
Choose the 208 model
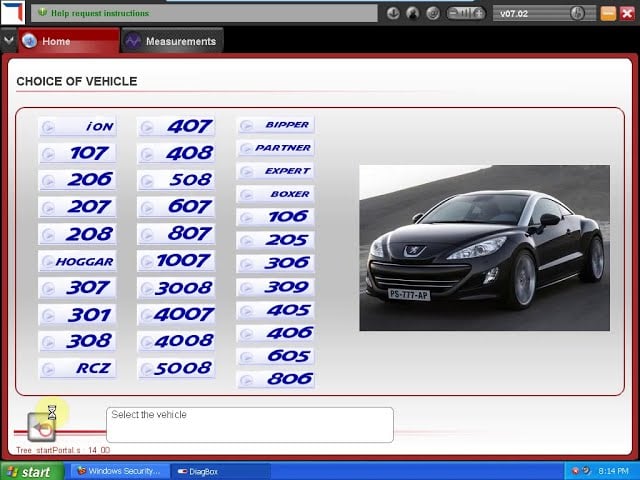point(78,234)
